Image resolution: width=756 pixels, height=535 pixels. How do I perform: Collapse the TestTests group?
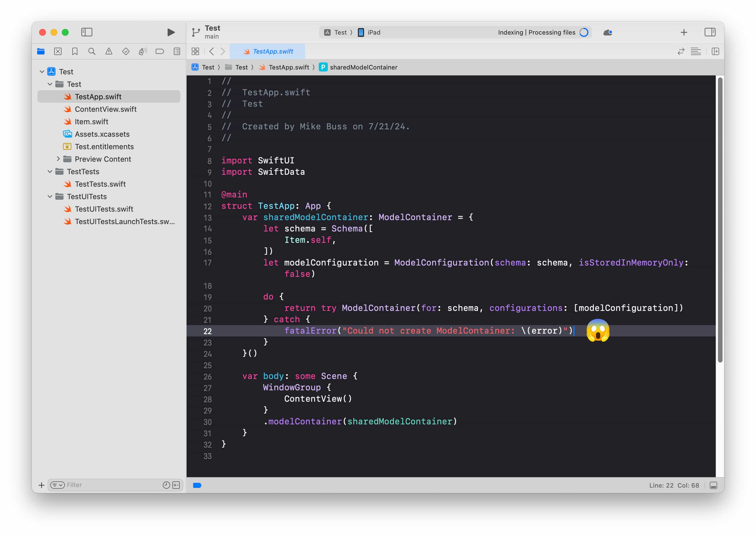[x=50, y=171]
